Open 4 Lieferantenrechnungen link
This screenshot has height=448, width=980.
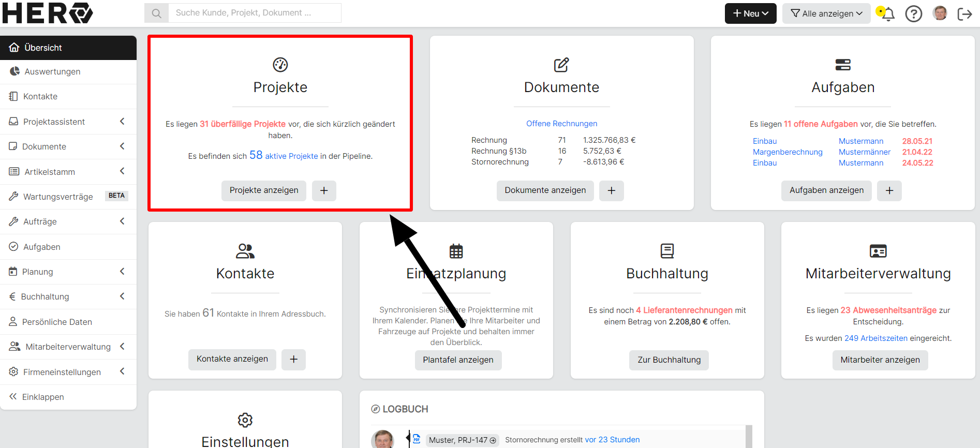tap(684, 310)
